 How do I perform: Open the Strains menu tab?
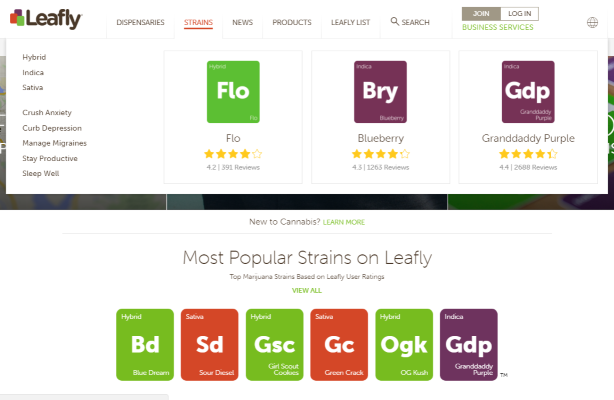[x=199, y=22]
